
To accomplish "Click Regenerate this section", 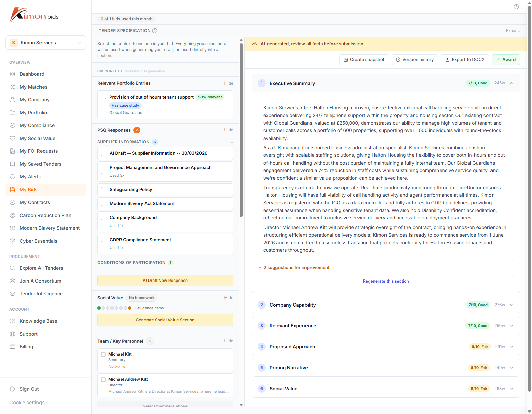I will 386,281.
